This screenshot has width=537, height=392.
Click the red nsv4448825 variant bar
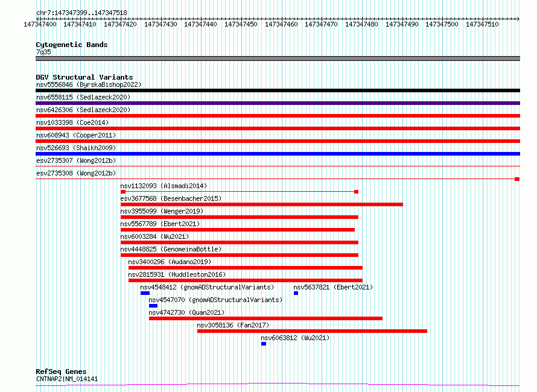pyautogui.click(x=240, y=255)
